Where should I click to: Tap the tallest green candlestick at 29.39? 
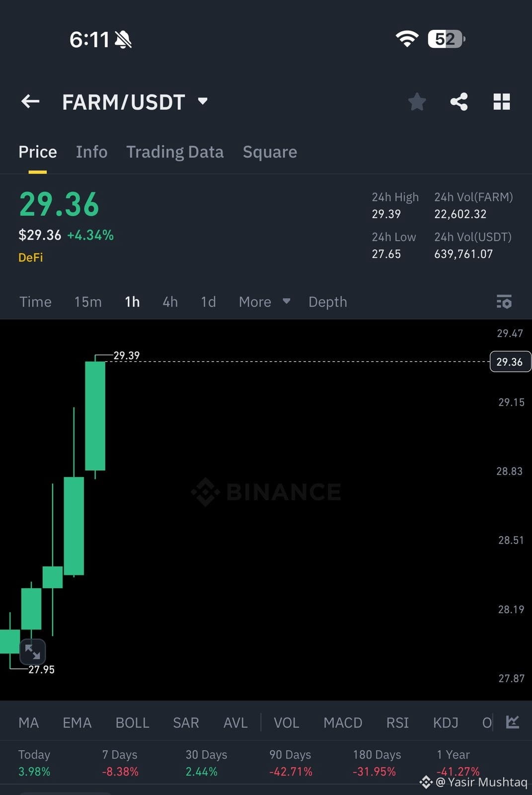coord(95,416)
